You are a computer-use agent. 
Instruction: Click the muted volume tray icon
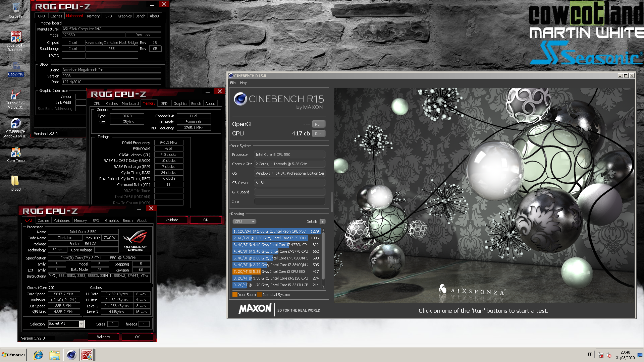pyautogui.click(x=609, y=355)
